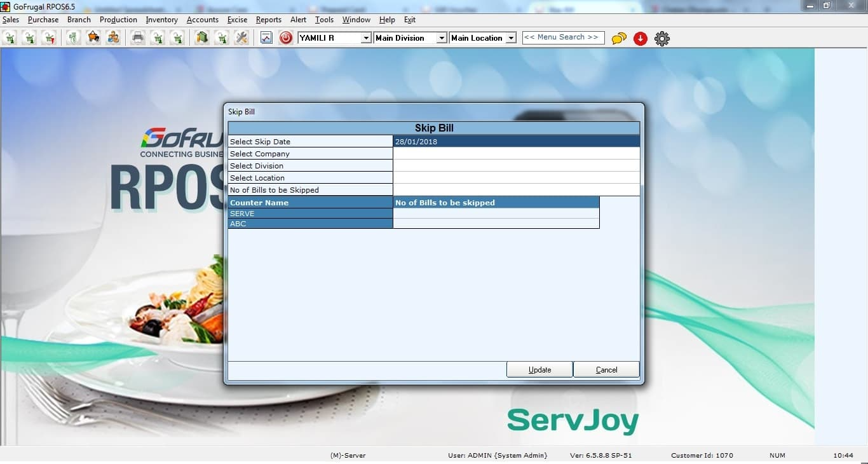The width and height of the screenshot is (868, 464).
Task: Click the NUM indicator in status bar
Action: coord(778,455)
